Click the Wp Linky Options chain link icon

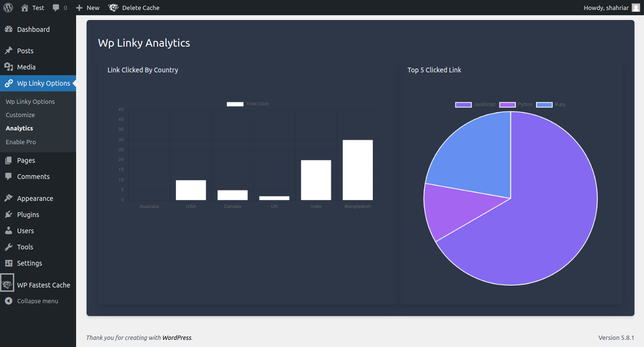(9, 83)
